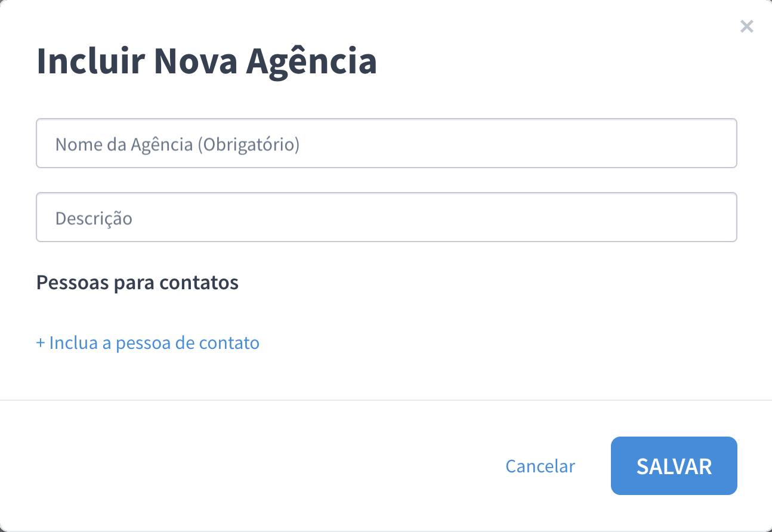Image resolution: width=772 pixels, height=532 pixels.
Task: Click the SALVAR button
Action: click(x=674, y=466)
